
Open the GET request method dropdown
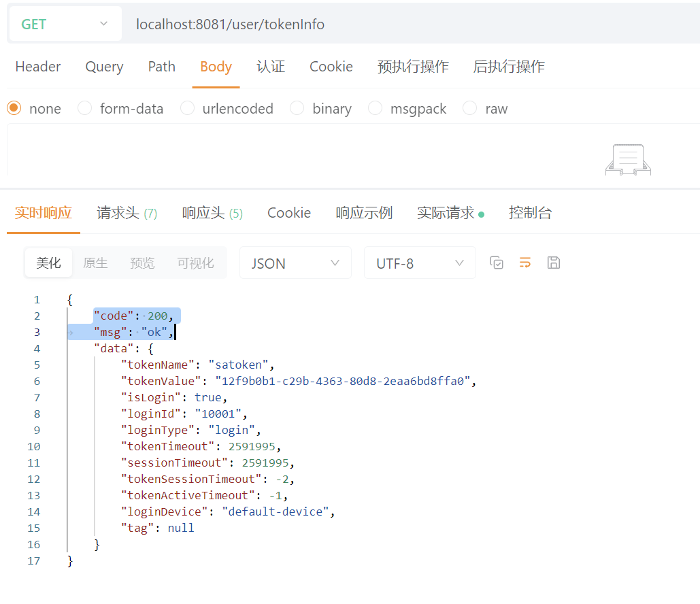[x=65, y=24]
